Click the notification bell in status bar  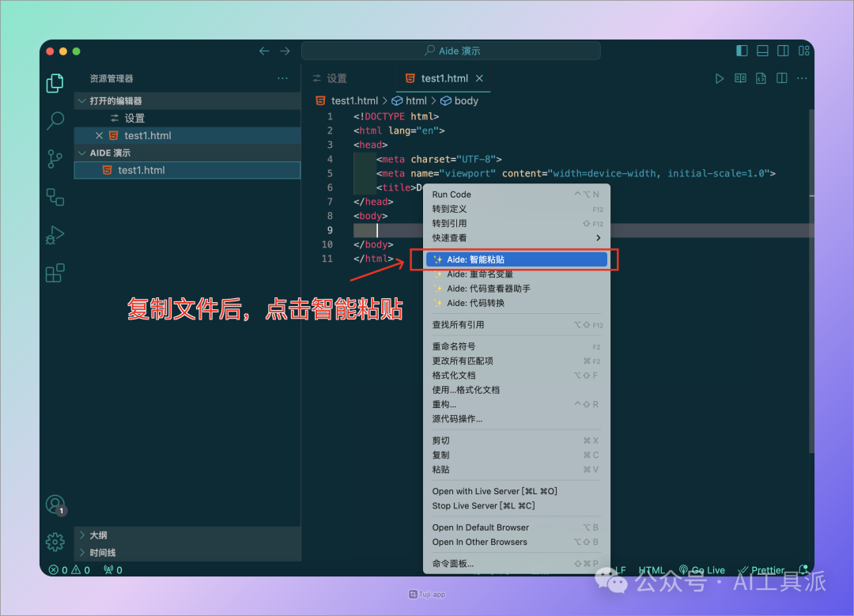(x=803, y=569)
